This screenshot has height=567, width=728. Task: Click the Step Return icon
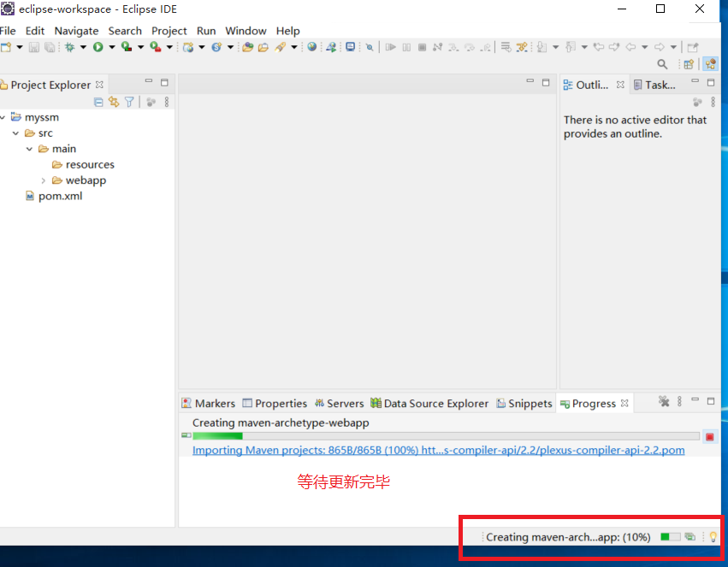tap(486, 47)
